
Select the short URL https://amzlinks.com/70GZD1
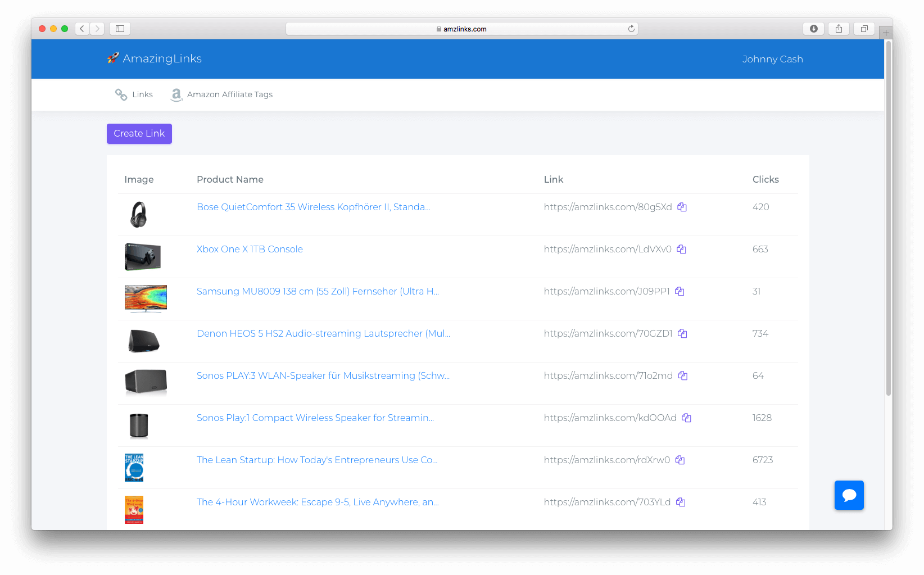[608, 333]
